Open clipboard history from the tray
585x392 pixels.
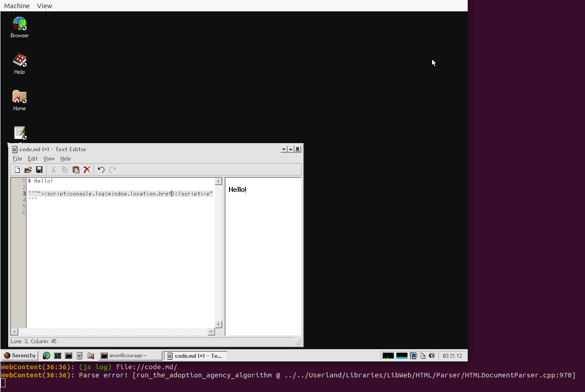click(422, 356)
